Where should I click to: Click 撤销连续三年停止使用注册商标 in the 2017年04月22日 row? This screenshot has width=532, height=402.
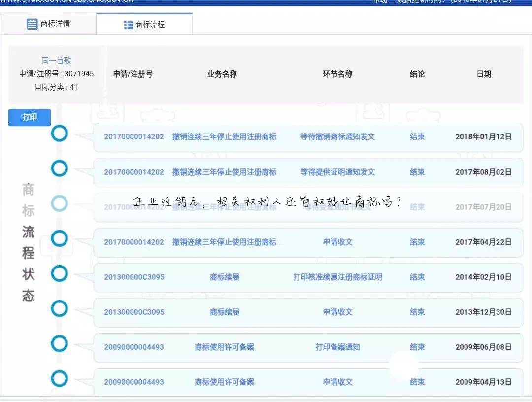tap(224, 242)
